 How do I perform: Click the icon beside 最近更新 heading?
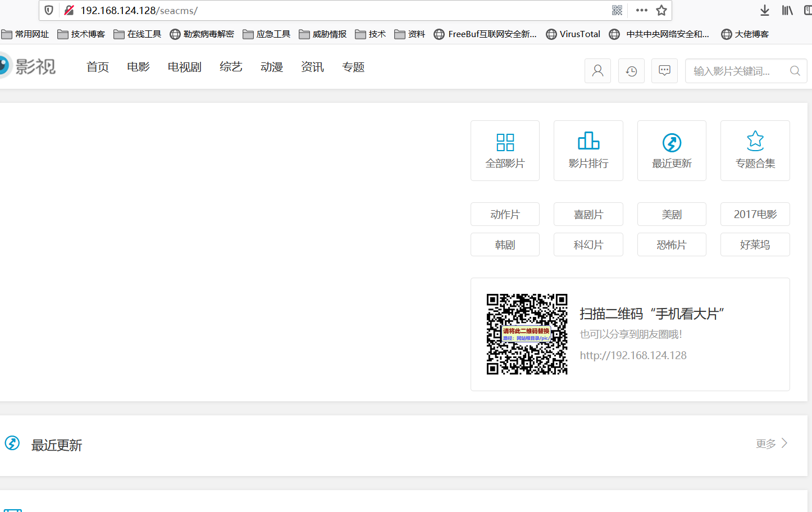tap(12, 443)
